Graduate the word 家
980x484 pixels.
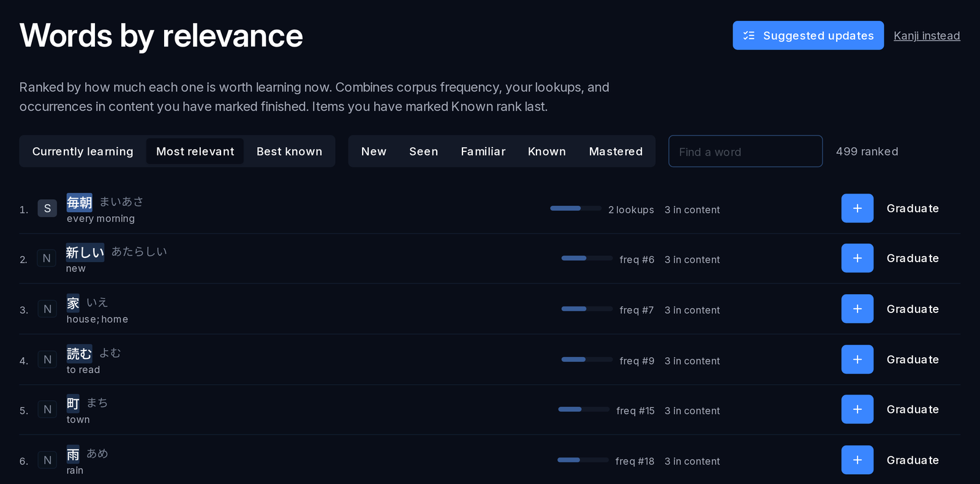pos(913,309)
